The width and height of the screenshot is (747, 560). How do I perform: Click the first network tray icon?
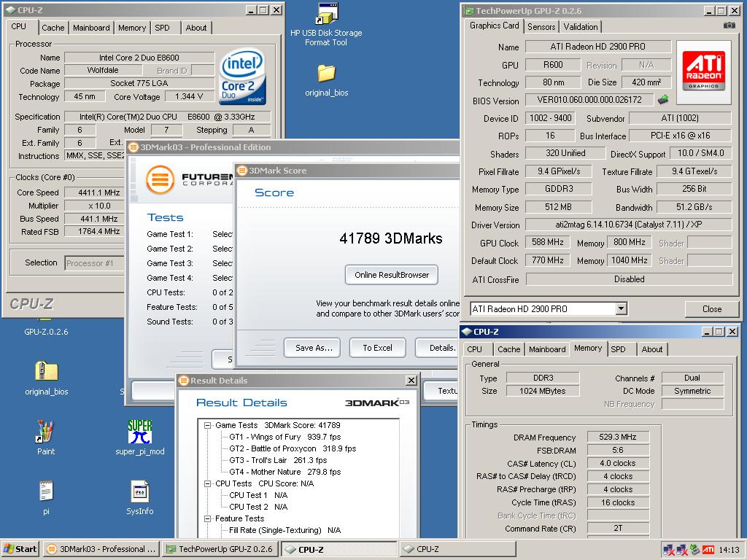coord(669,550)
